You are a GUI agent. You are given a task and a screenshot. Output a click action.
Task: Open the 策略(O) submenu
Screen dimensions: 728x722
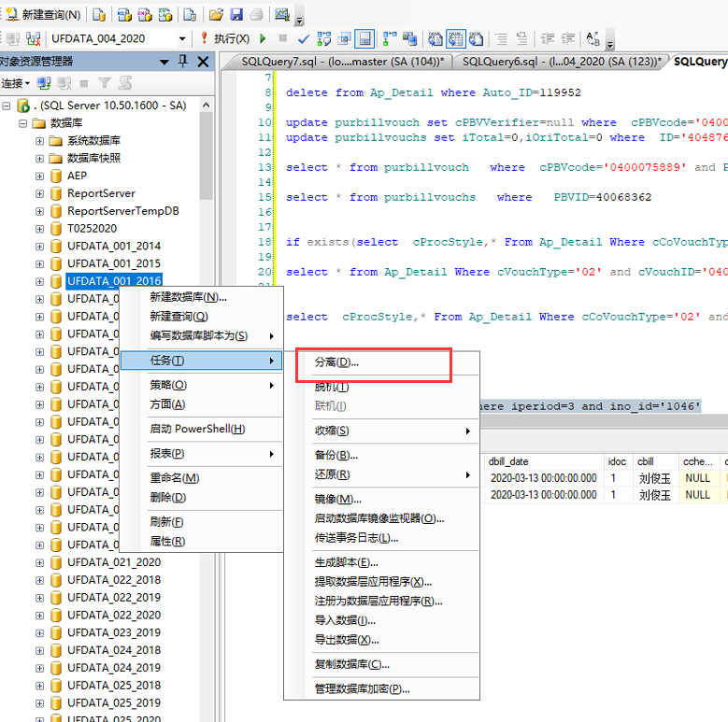coord(201,385)
